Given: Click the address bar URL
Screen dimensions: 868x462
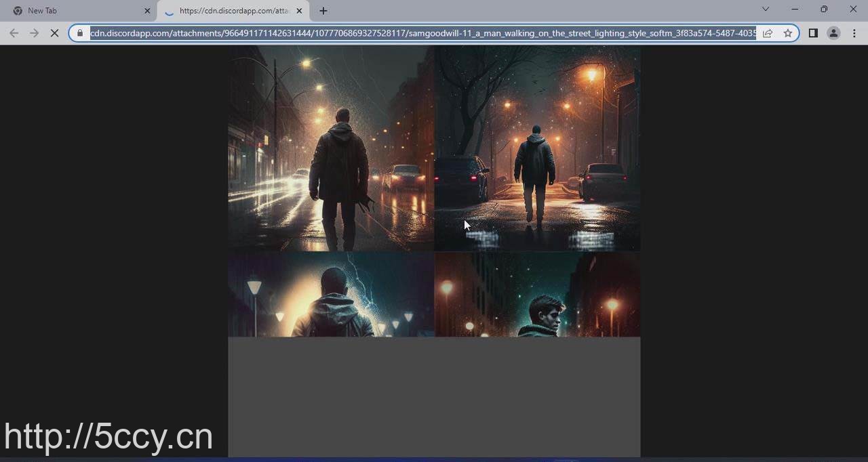Looking at the screenshot, I should click(420, 33).
